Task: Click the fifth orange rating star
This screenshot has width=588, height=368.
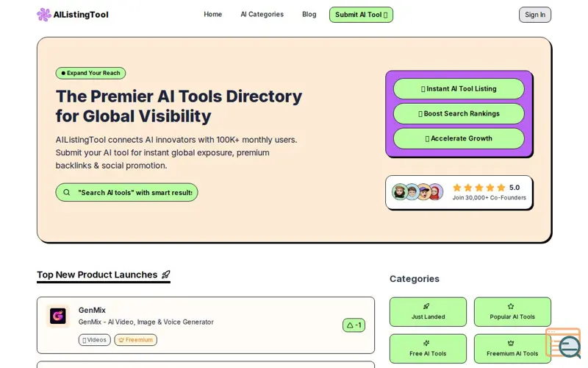Action: (501, 188)
